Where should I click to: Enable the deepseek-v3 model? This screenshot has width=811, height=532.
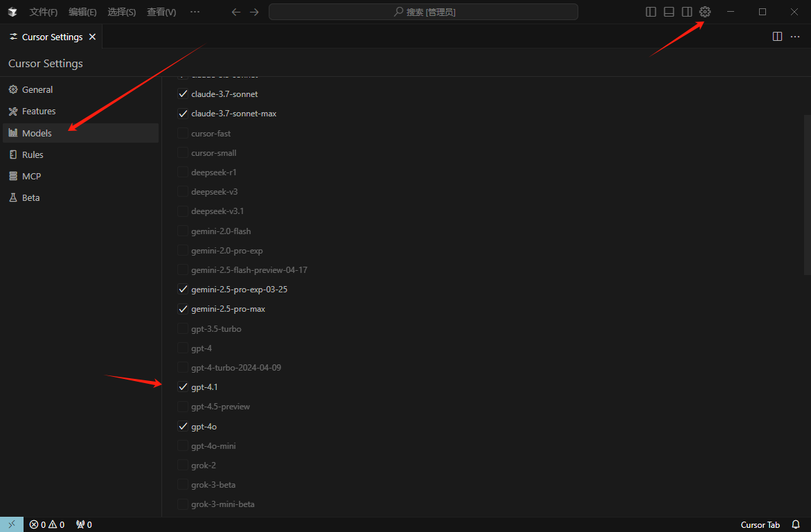tap(183, 191)
